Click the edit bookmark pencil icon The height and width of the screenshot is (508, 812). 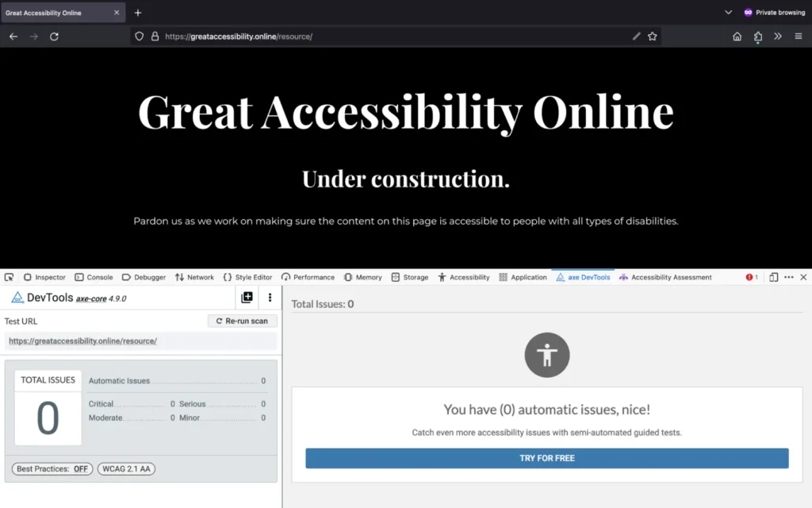(x=635, y=36)
